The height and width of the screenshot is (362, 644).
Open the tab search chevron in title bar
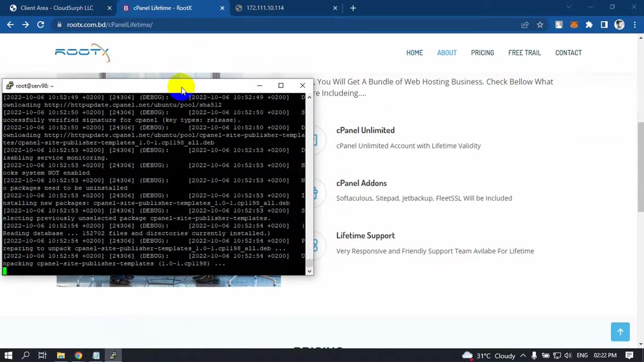coord(569,7)
